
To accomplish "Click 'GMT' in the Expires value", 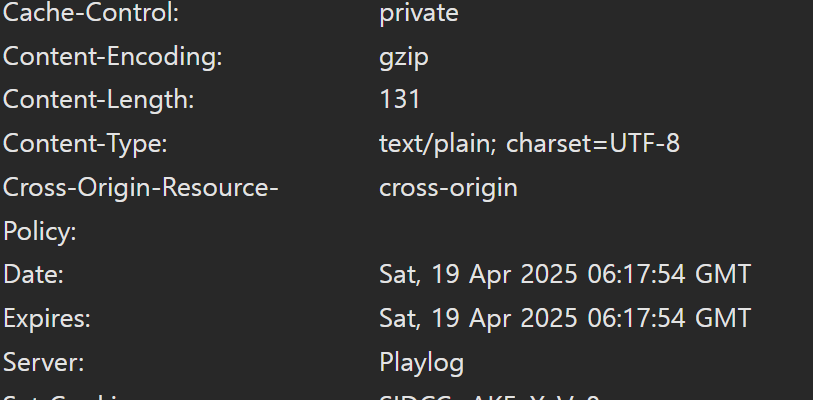I will tap(723, 318).
